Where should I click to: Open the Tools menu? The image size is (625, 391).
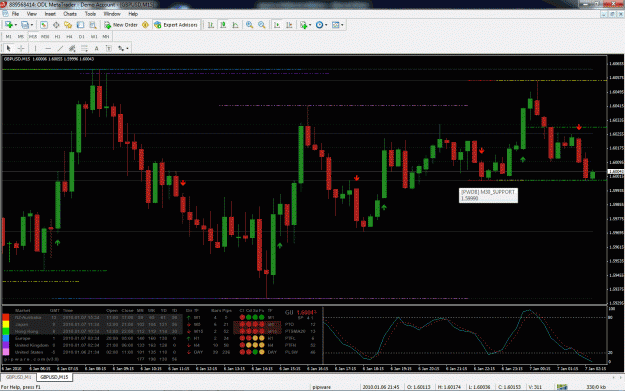(x=90, y=14)
